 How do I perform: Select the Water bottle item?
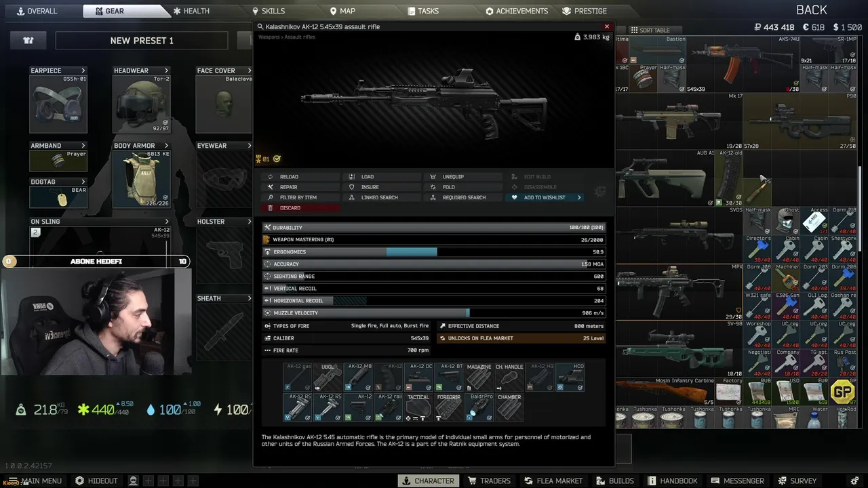(815, 418)
